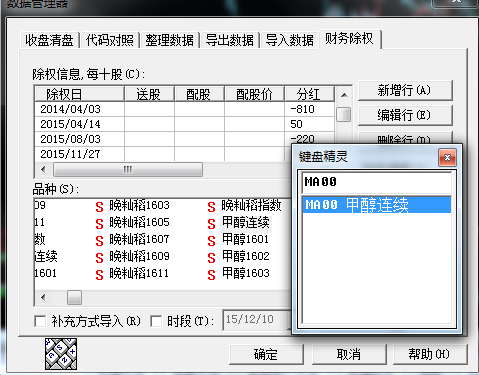Open help via 帮助(H) button
The height and width of the screenshot is (375, 479).
point(430,354)
